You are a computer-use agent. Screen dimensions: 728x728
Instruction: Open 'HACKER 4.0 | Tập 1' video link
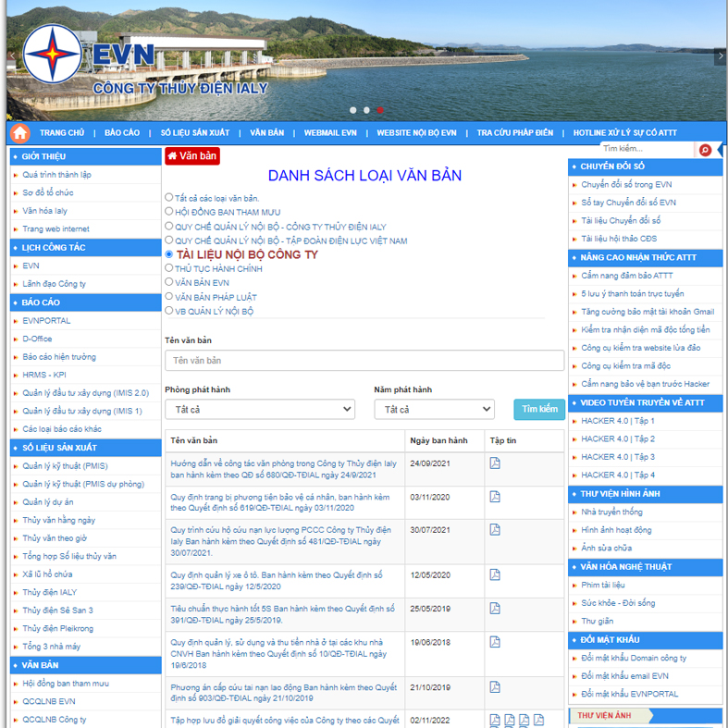618,421
